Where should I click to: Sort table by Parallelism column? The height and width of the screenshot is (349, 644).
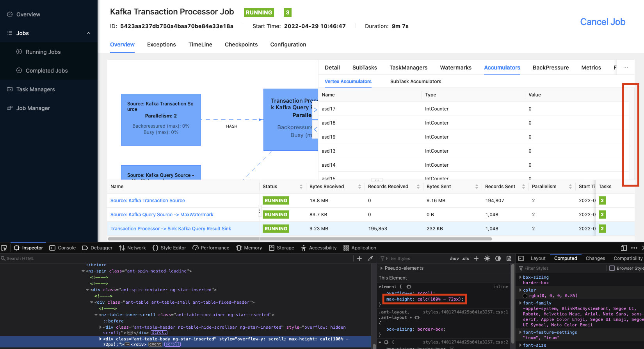click(570, 187)
